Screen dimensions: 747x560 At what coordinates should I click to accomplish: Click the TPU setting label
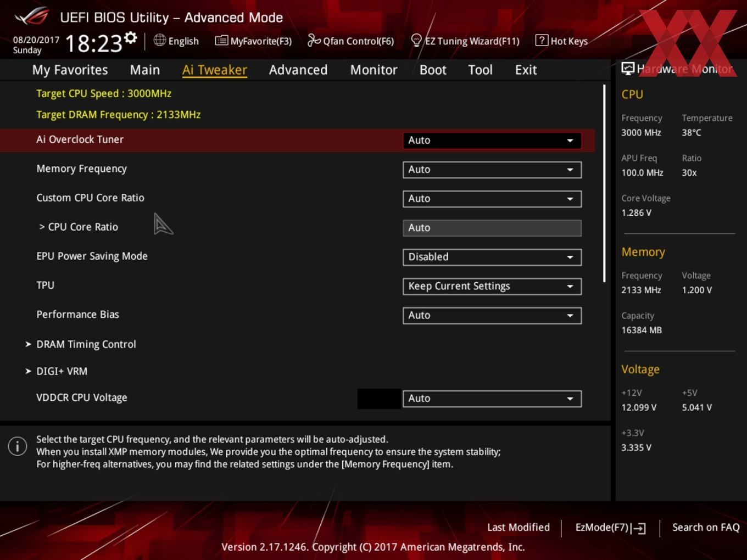click(46, 285)
